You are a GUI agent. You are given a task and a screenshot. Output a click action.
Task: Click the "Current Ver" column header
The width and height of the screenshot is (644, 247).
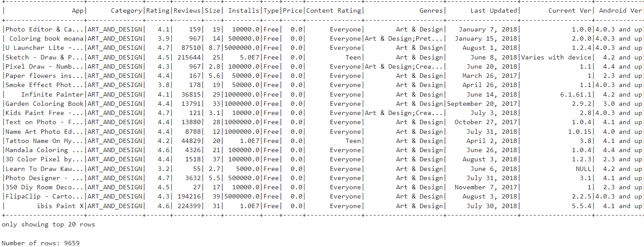pyautogui.click(x=570, y=11)
